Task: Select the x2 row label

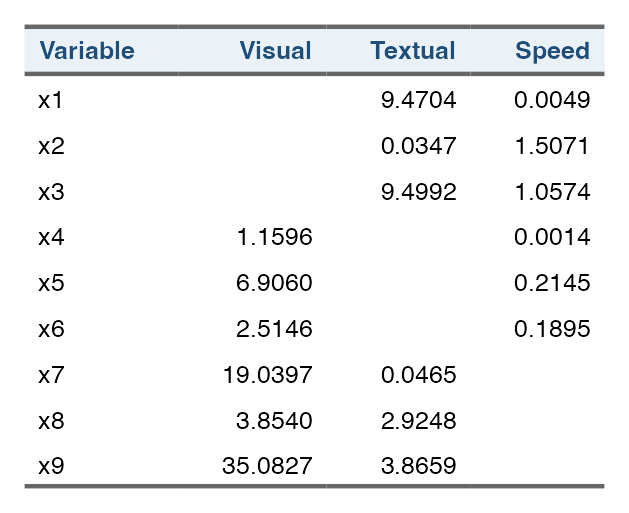Action: [x=51, y=146]
